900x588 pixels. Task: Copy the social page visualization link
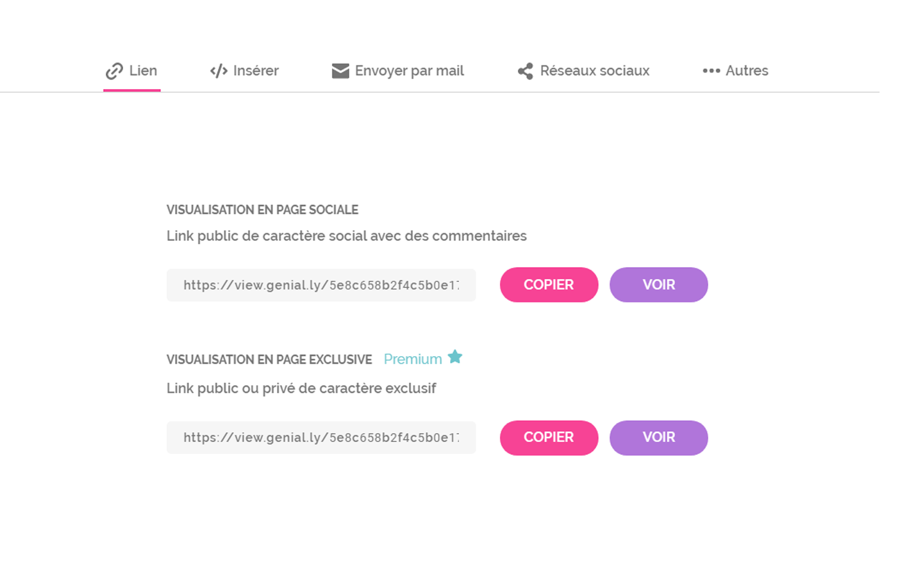tap(549, 284)
